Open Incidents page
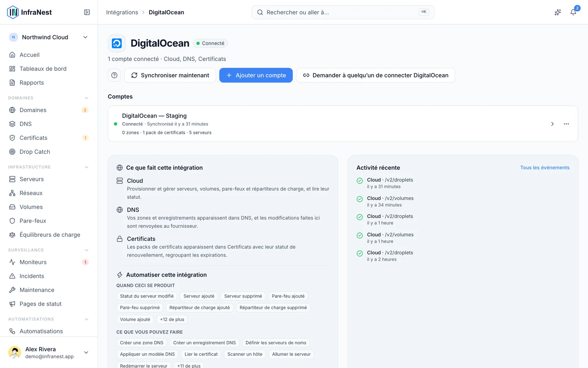588x368 pixels. tap(49, 276)
